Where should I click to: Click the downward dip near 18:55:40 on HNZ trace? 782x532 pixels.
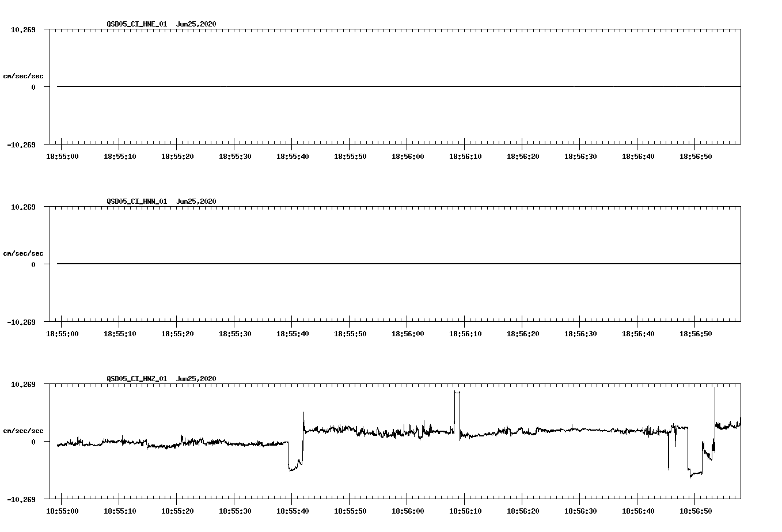295,456
